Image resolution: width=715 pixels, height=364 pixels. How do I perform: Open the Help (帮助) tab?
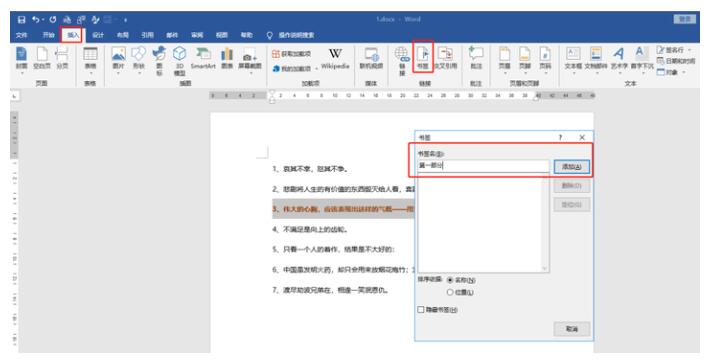point(246,35)
